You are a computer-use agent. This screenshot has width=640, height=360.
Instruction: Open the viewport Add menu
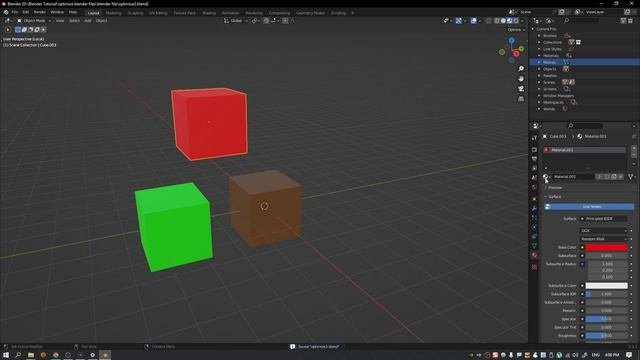pyautogui.click(x=88, y=21)
